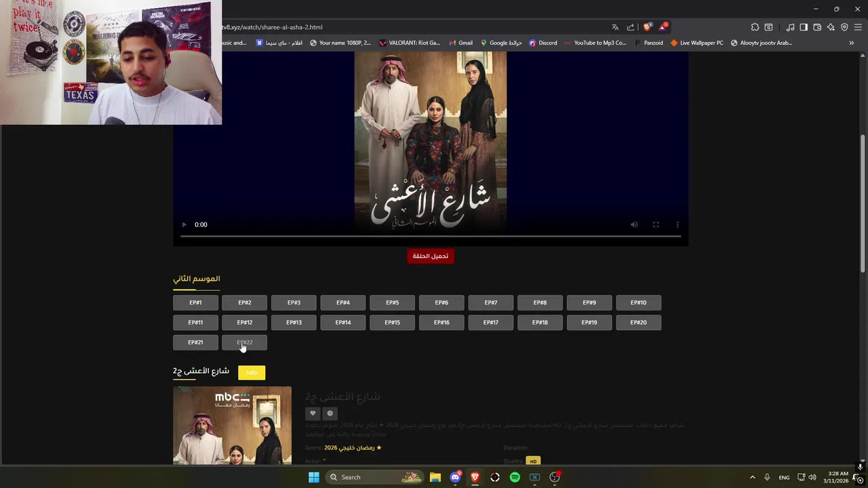Select episode EP#8
Screen dimensions: 868x488
(x=540, y=303)
